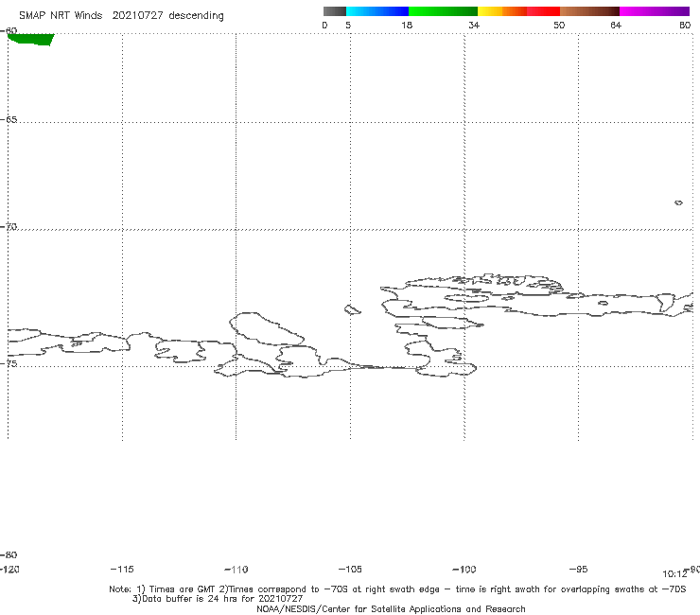Screen dimensions: 700x615
Task: Click the small island outline near -90 longitude
Action: [x=678, y=202]
